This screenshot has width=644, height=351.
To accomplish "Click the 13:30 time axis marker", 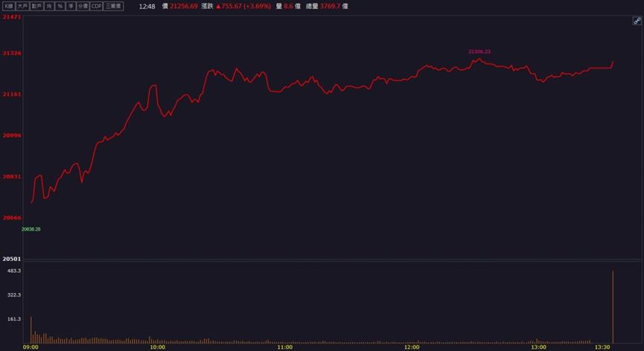I will point(602,347).
